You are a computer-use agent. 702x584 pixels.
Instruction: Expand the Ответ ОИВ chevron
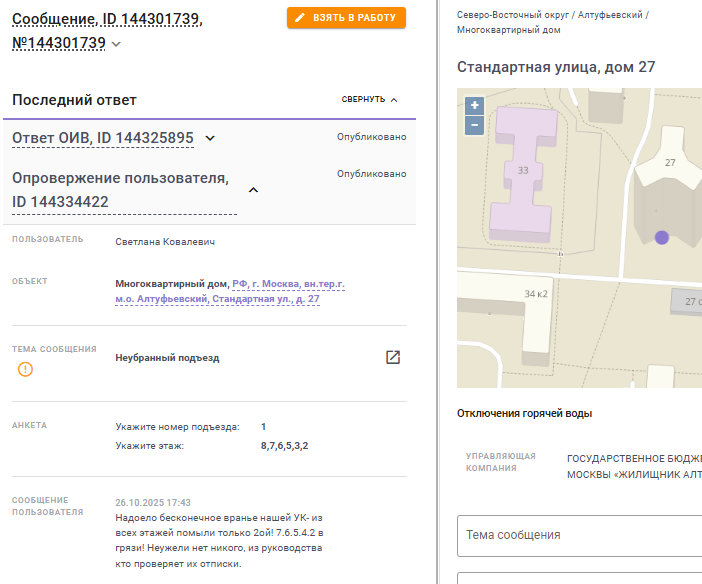pos(210,138)
